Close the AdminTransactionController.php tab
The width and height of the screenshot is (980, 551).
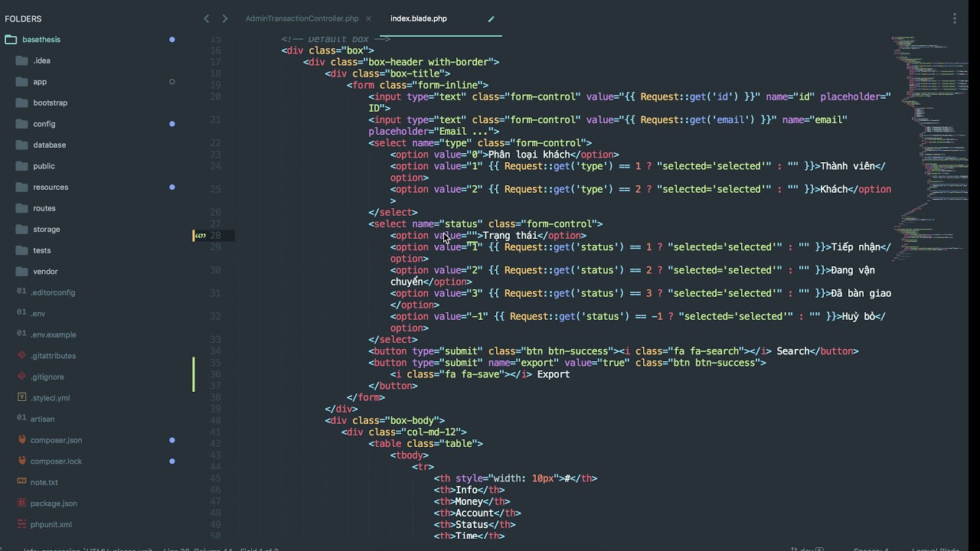point(368,18)
